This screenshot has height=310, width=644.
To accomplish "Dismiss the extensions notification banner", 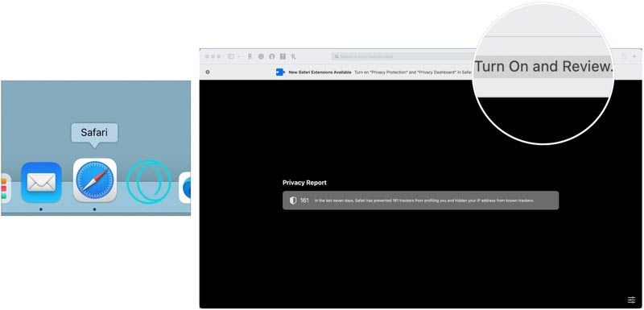I will (208, 72).
